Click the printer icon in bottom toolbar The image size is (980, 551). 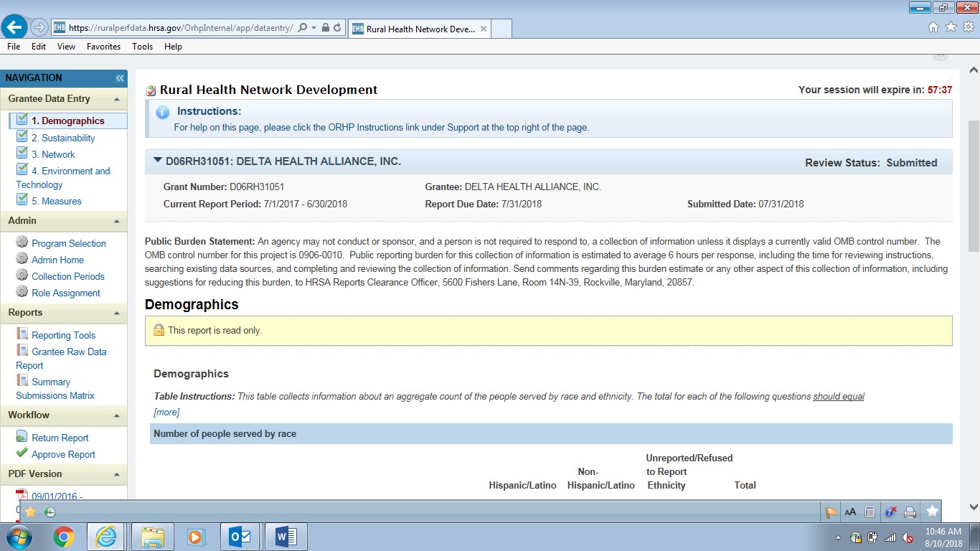910,512
